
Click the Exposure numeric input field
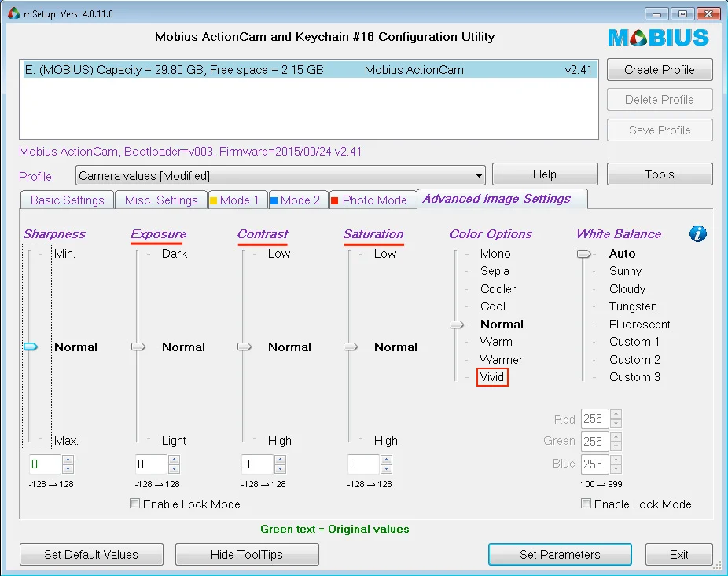[152, 464]
